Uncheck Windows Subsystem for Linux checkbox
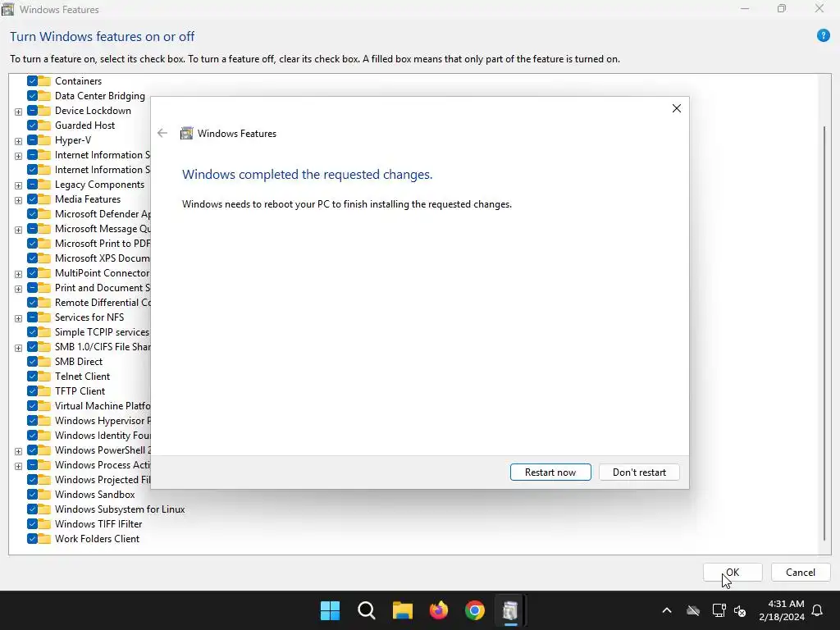Screen dimensions: 840x630 (x=32, y=509)
